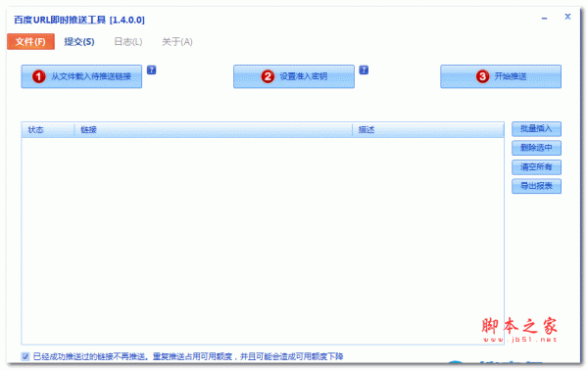This screenshot has height=370, width=588.
Task: Toggle 已经成功推送过的链接不再推送 checkbox
Action: [25, 356]
